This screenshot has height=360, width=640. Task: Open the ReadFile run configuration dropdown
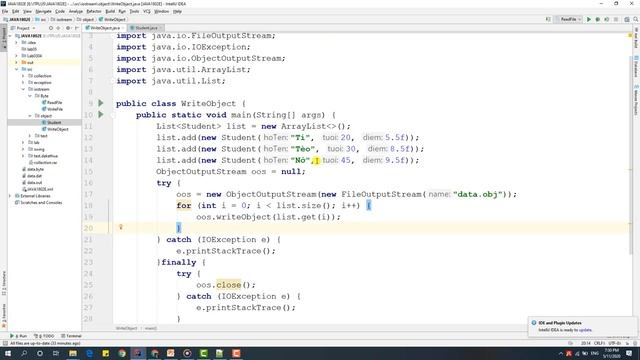click(x=569, y=19)
